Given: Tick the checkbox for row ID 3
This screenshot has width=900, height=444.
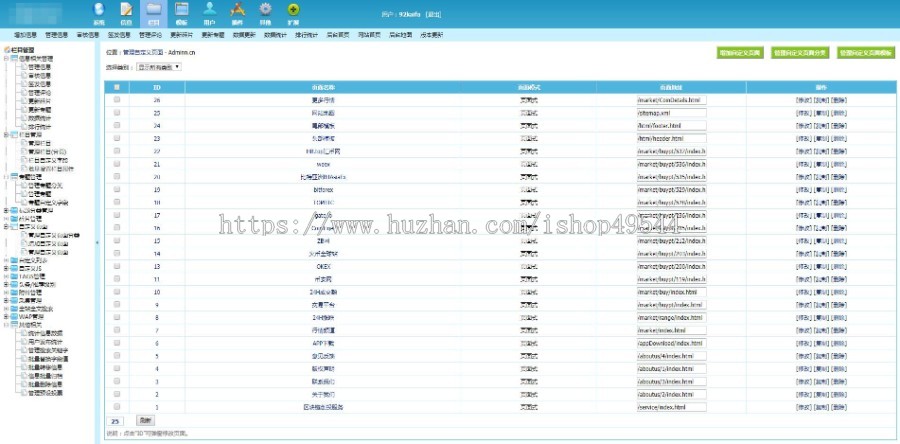Looking at the screenshot, I should [x=117, y=381].
